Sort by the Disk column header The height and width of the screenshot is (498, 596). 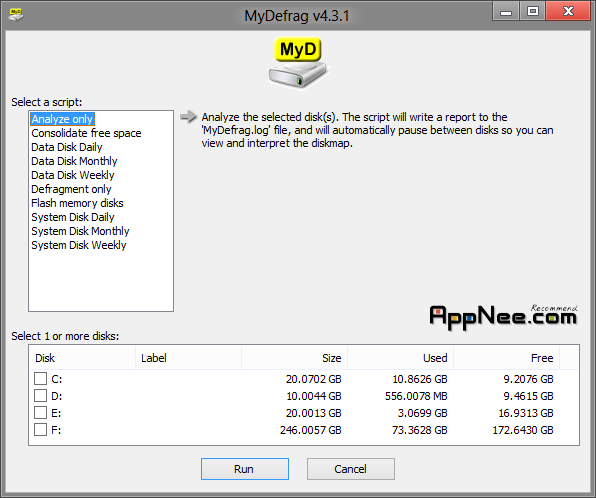[x=82, y=358]
